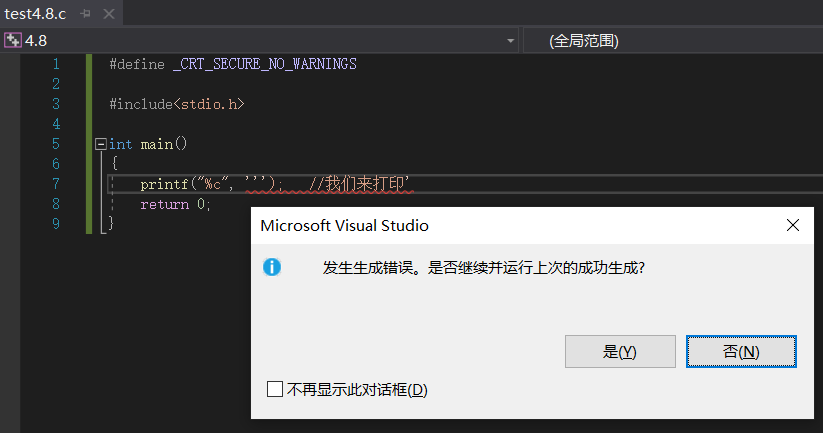The image size is (823, 433).
Task: Click line number 7 in the gutter
Action: coord(56,184)
